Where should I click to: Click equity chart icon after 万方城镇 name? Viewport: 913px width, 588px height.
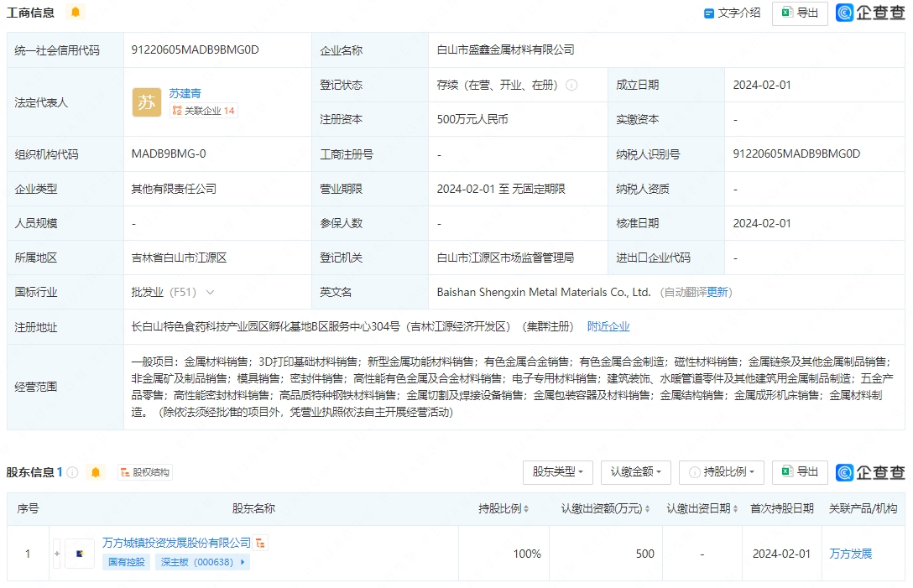pyautogui.click(x=260, y=544)
